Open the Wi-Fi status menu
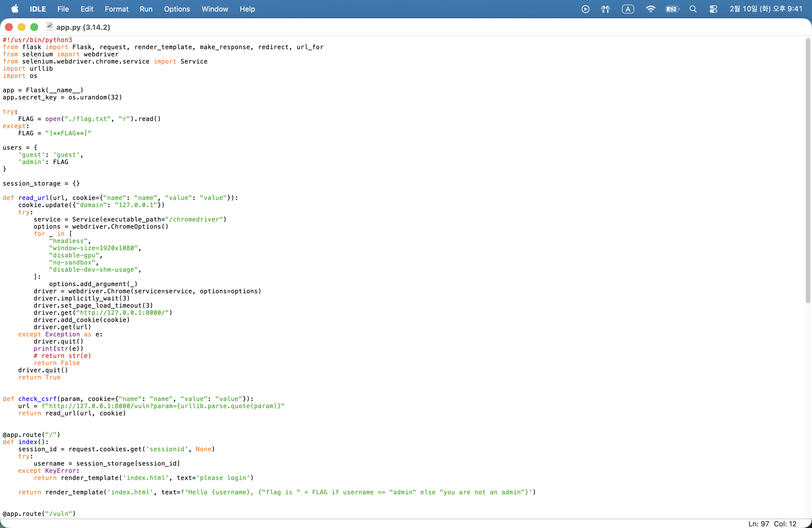 [x=650, y=9]
